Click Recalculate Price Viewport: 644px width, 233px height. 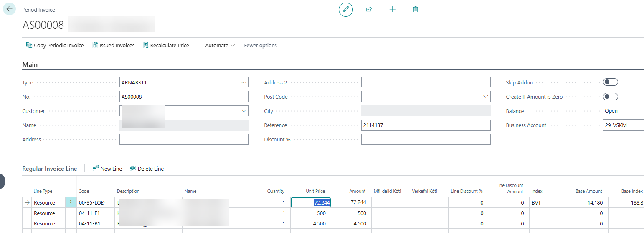pyautogui.click(x=166, y=45)
